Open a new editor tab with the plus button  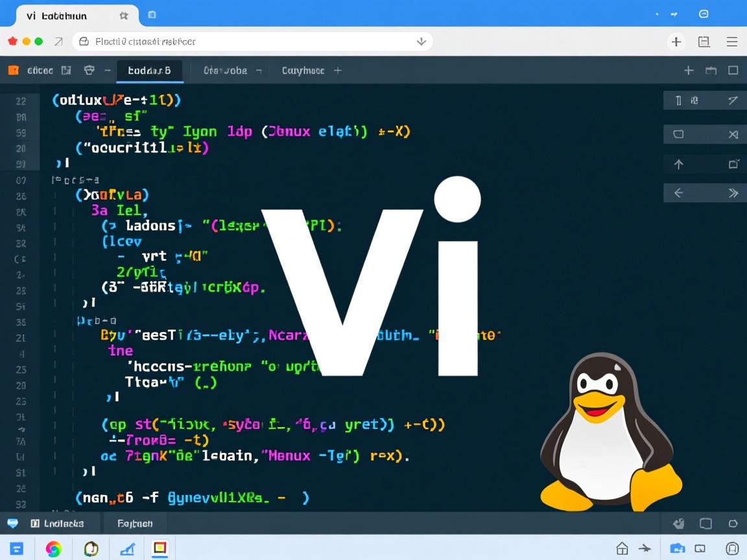pos(336,70)
